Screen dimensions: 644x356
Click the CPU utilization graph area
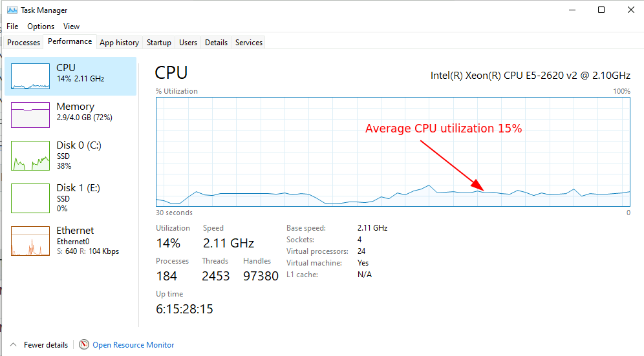pos(393,151)
